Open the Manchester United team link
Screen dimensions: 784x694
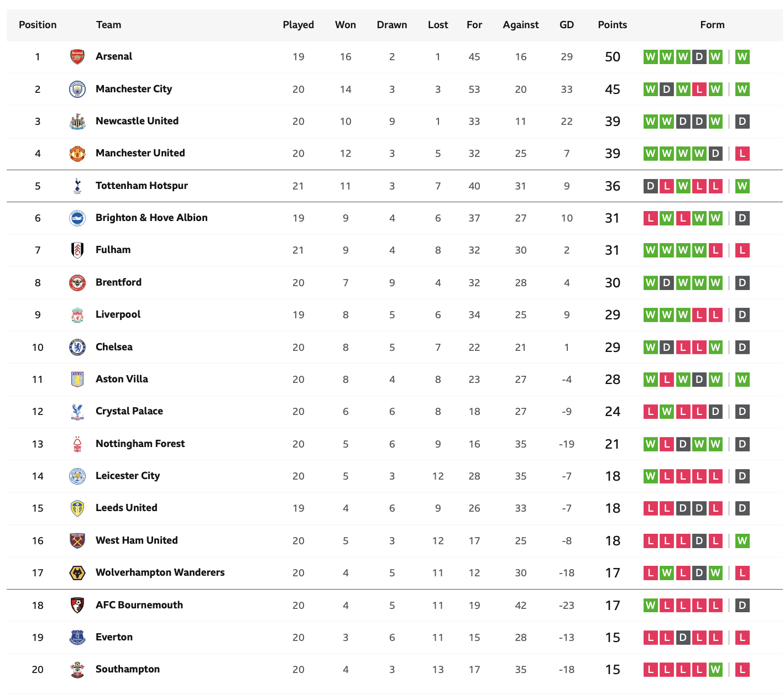click(x=140, y=153)
